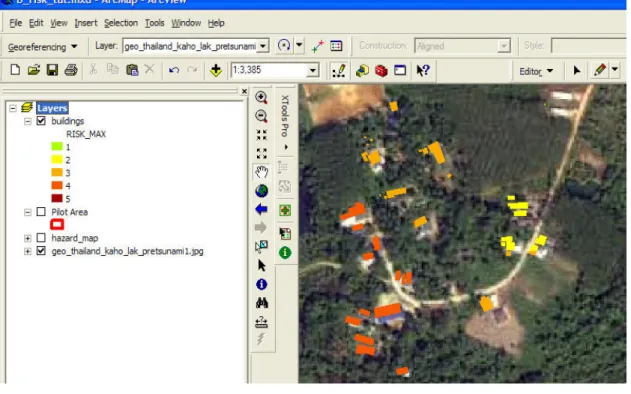Click the dark red RISK_MAX 5 swatch
631x394 pixels.
(x=57, y=198)
